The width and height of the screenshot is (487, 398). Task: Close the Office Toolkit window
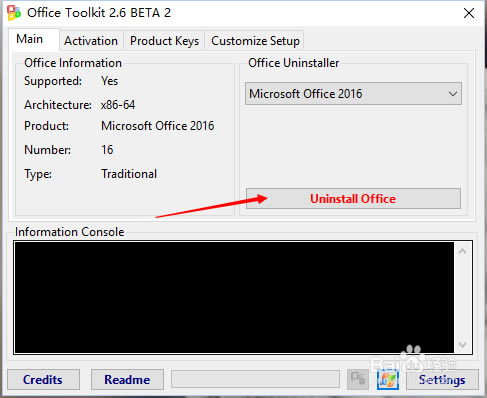469,13
